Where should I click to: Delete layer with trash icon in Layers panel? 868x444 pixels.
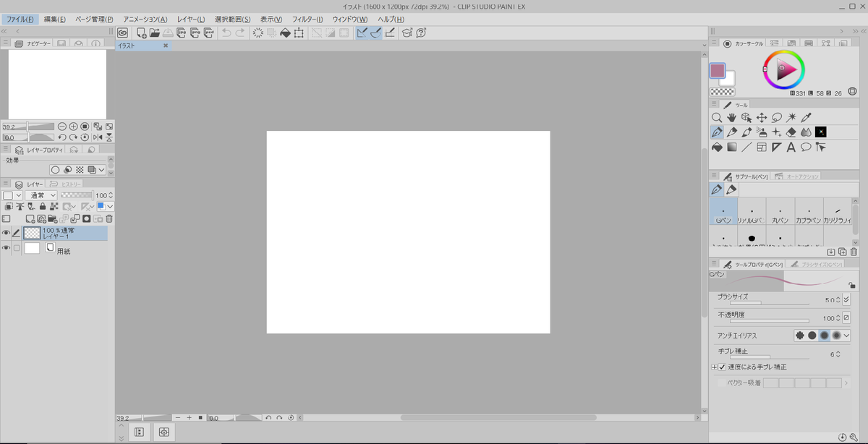[x=109, y=218]
